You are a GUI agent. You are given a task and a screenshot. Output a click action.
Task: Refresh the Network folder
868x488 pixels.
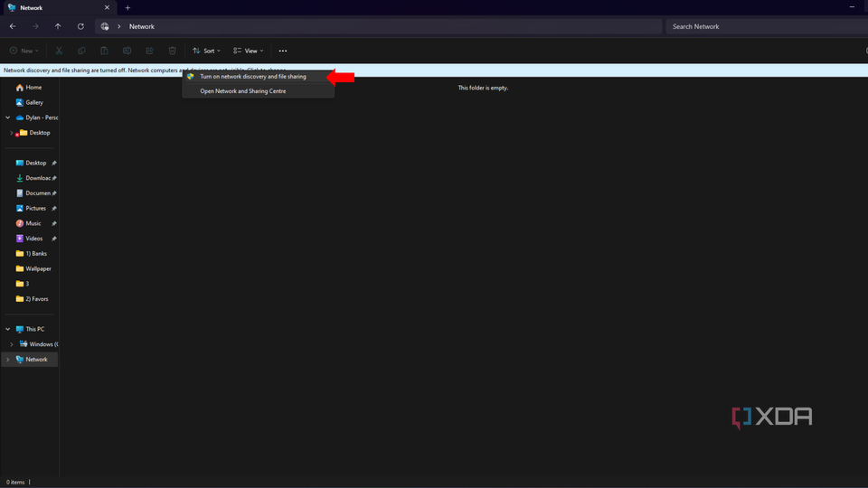[80, 26]
